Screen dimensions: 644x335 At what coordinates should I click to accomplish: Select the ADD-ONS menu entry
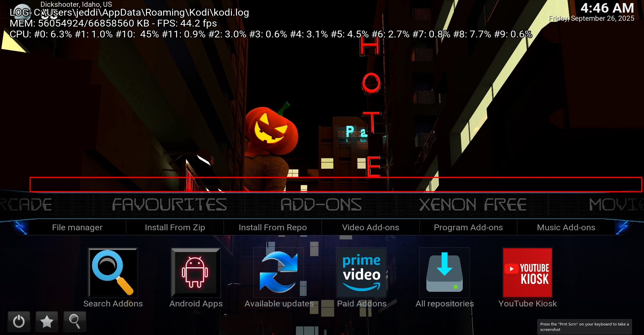[x=321, y=204]
